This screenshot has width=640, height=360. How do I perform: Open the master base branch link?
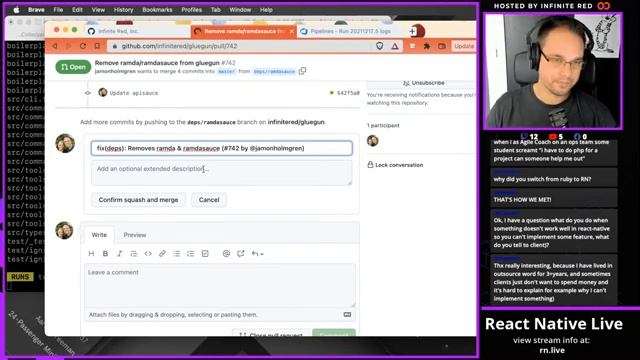227,71
